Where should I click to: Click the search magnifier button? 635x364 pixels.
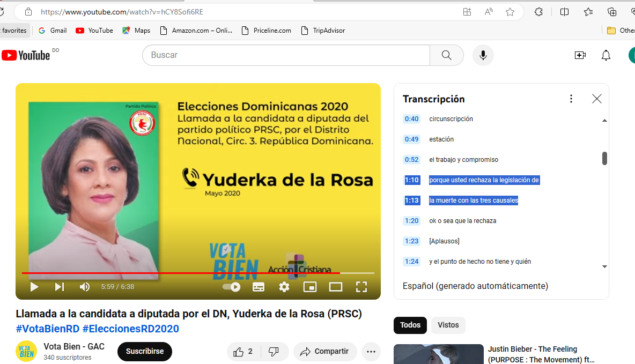447,55
